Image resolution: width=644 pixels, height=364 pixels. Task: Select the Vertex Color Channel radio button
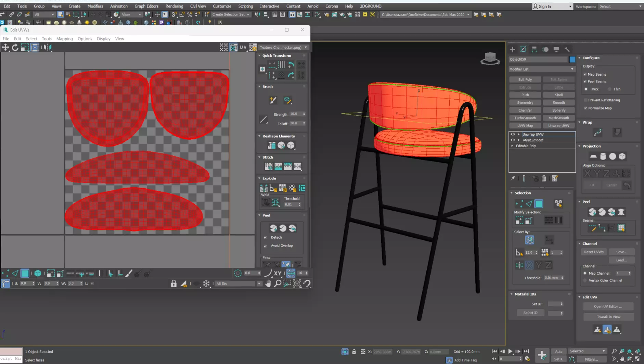point(585,280)
